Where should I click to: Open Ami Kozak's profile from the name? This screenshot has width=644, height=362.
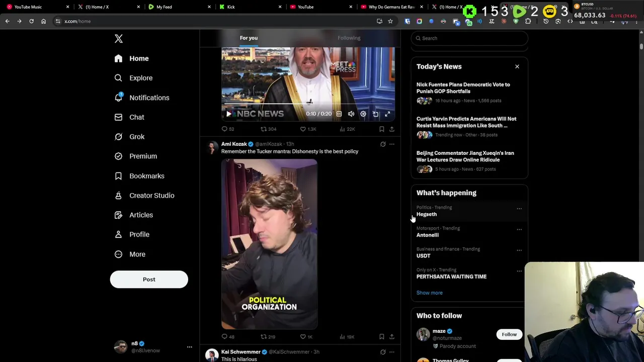(234, 144)
